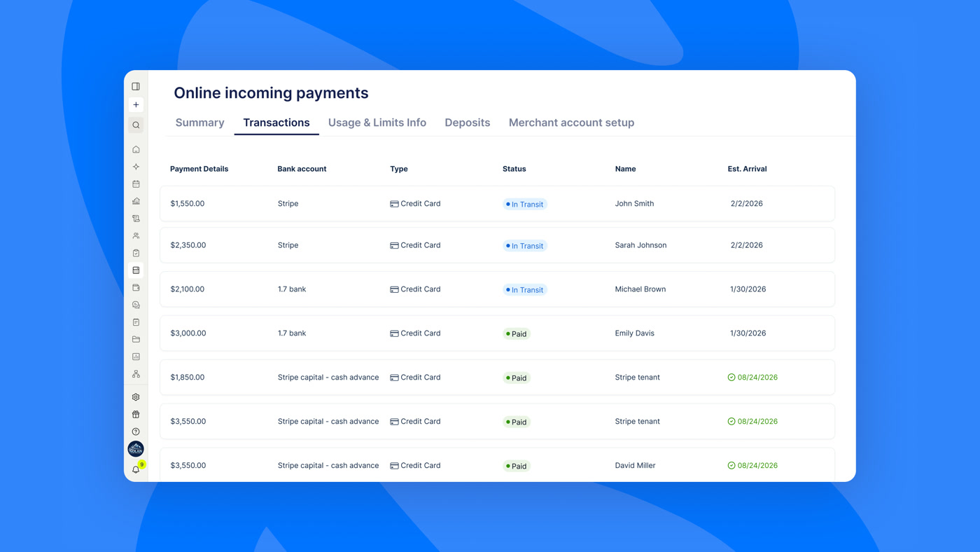Click David Miller's 08/24/2026 arrival date
Viewport: 980px width, 552px height.
tap(752, 465)
